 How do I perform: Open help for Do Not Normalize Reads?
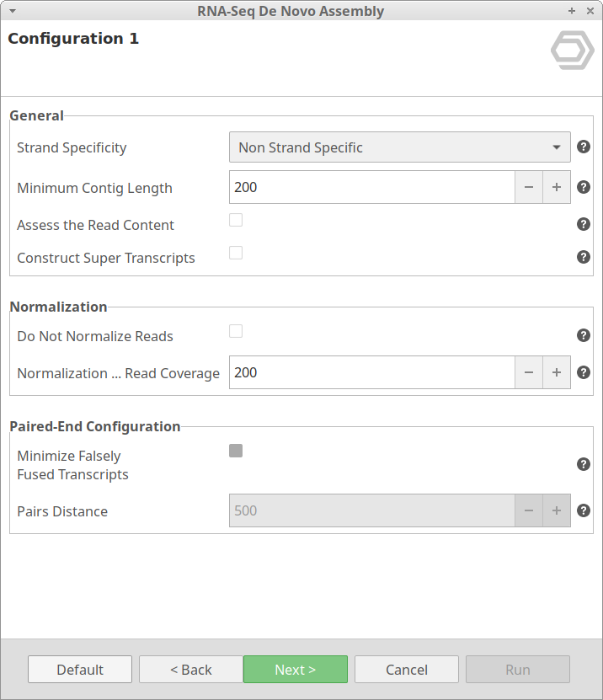coord(584,335)
